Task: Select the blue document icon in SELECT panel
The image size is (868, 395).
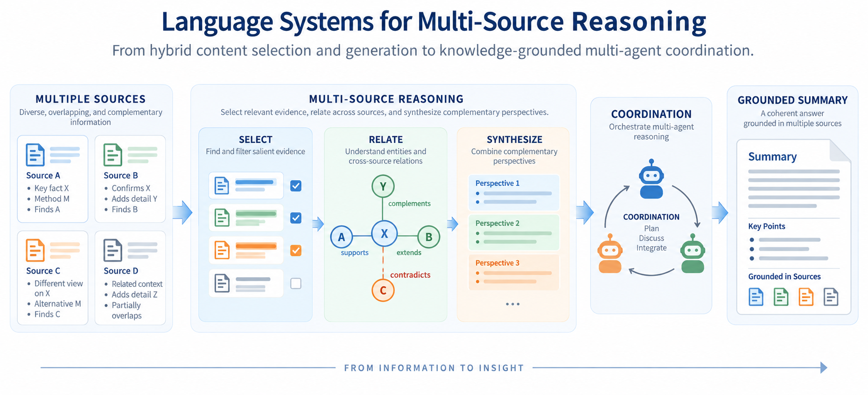Action: point(222,186)
